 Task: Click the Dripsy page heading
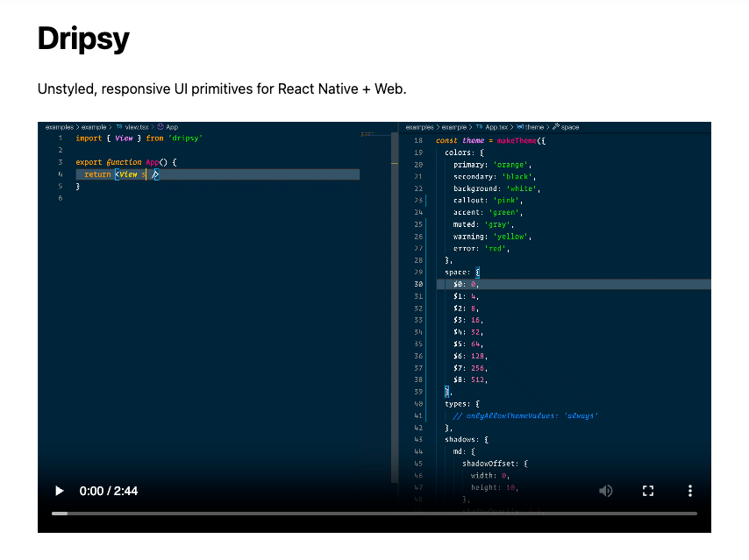coord(83,39)
